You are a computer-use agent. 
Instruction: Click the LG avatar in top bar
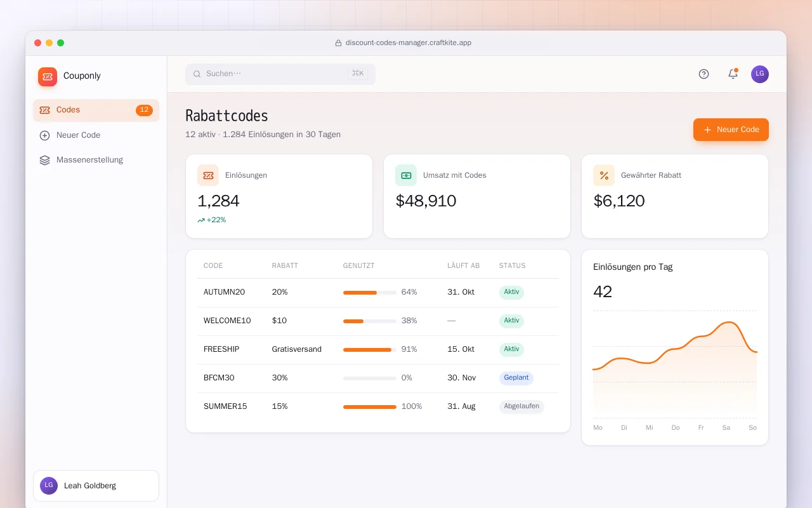tap(760, 74)
